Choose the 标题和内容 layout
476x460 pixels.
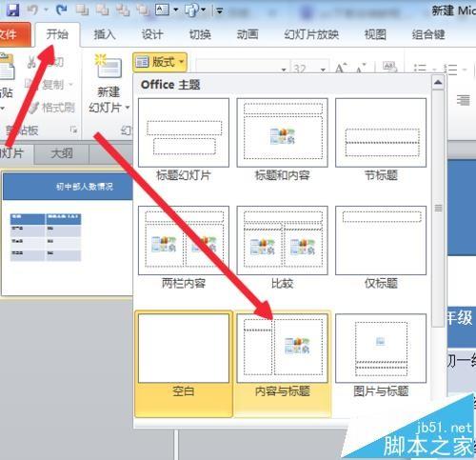click(282, 140)
